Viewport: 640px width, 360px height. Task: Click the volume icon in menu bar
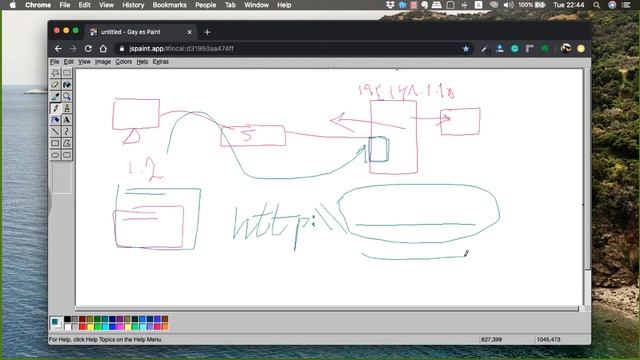509,5
